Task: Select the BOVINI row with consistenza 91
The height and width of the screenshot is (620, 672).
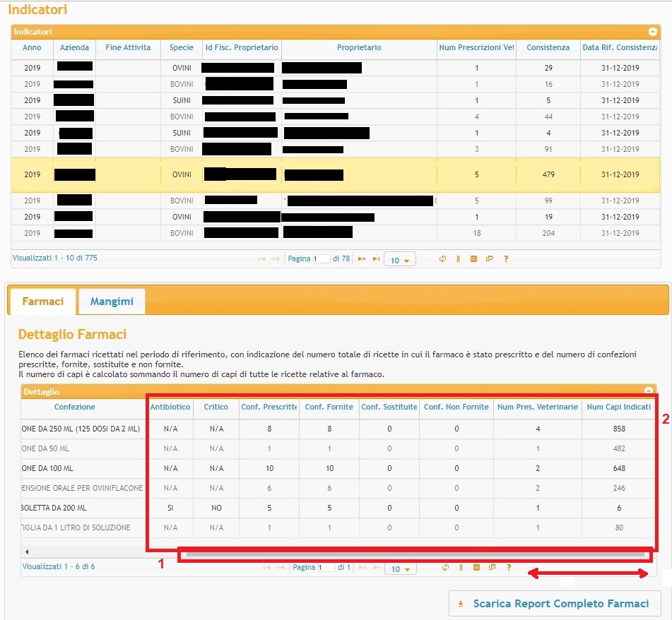Action: pos(335,150)
